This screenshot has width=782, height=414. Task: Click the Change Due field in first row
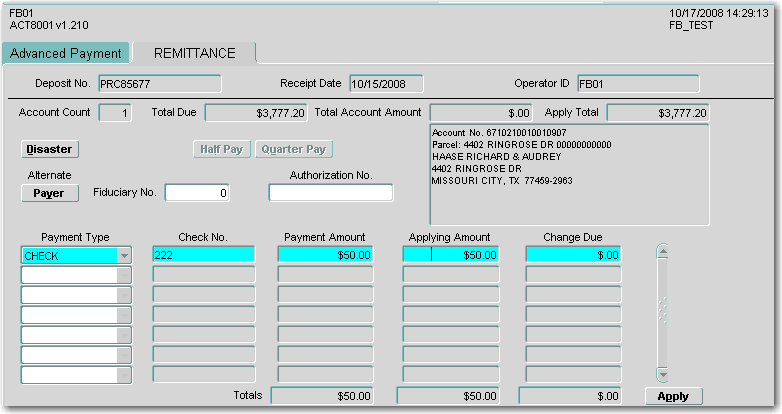[573, 255]
